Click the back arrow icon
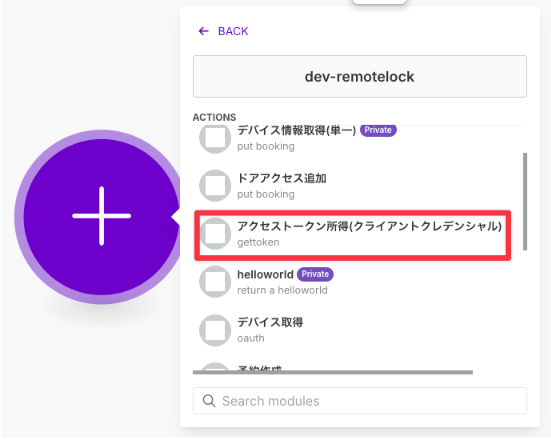This screenshot has width=551, height=441. point(203,31)
